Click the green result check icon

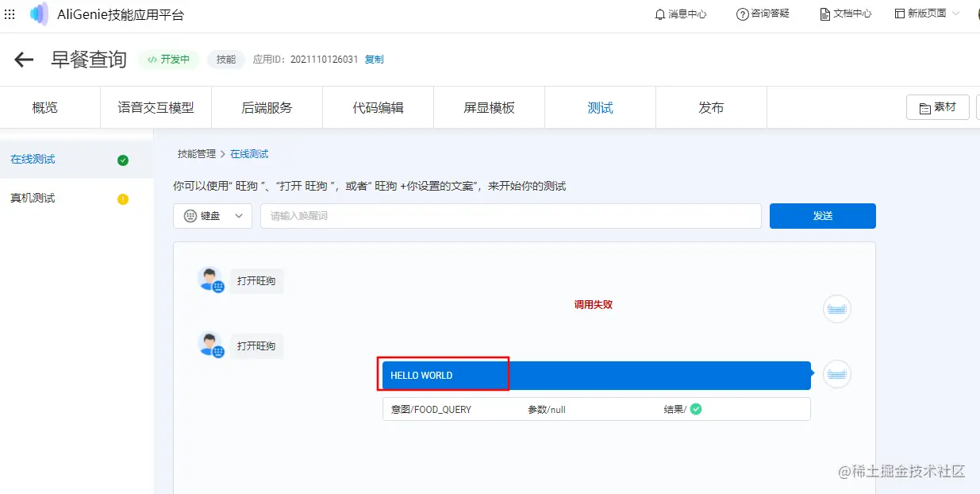point(696,410)
